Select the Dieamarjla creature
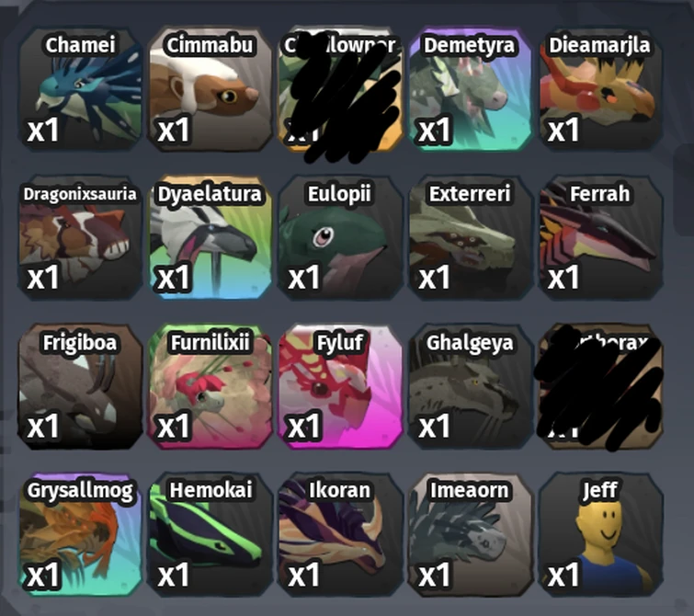The height and width of the screenshot is (616, 694). point(600,89)
